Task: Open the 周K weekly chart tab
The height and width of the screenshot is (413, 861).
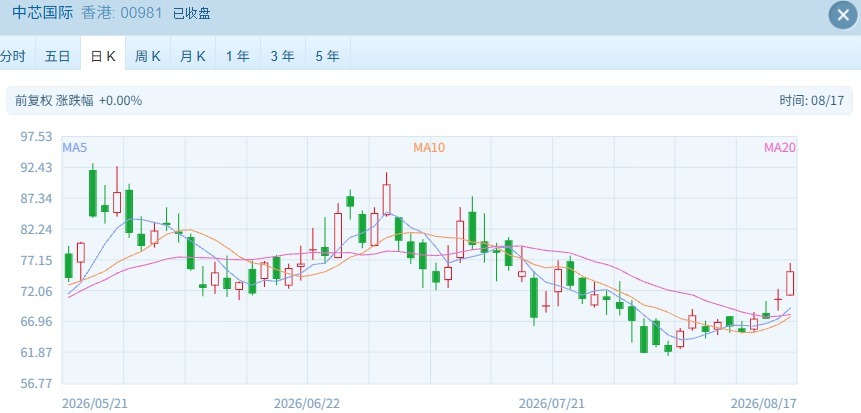Action: click(148, 53)
